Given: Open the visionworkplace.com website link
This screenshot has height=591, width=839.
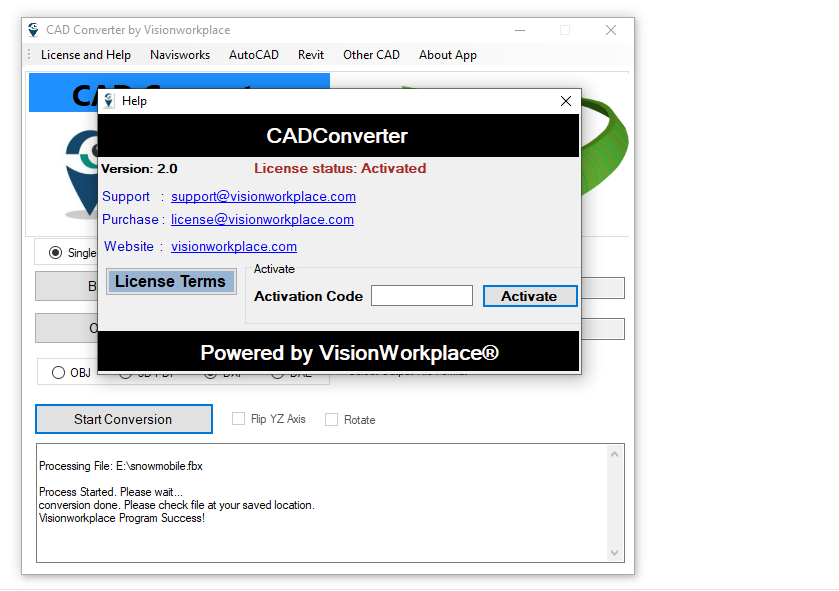Looking at the screenshot, I should pyautogui.click(x=234, y=246).
